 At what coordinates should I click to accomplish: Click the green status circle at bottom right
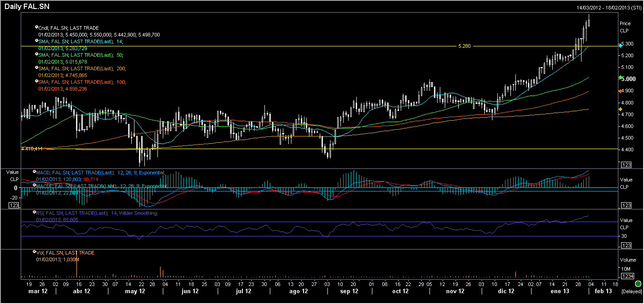pos(638,284)
